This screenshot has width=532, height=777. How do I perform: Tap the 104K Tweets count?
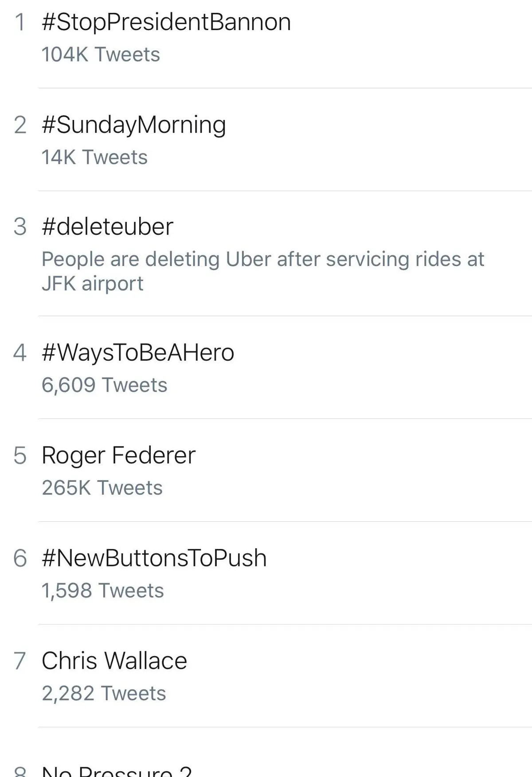[x=101, y=55]
